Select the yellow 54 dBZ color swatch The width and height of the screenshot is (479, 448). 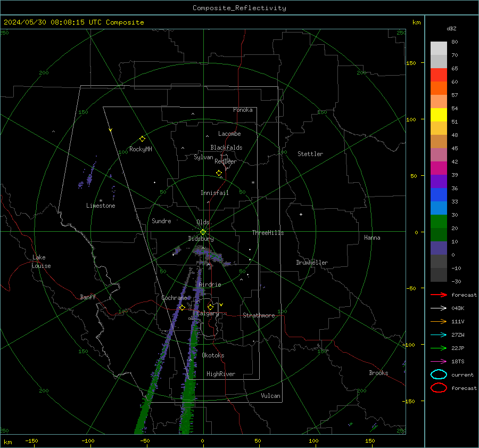click(439, 115)
